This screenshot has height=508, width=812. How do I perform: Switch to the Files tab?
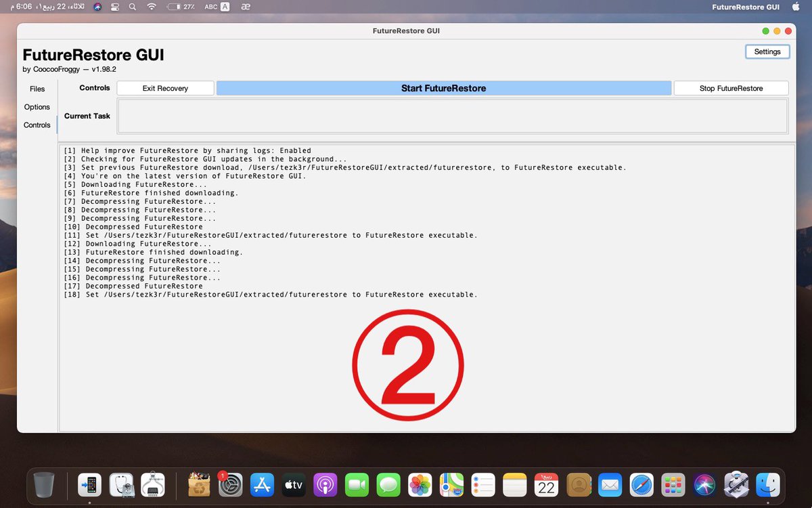tap(37, 89)
